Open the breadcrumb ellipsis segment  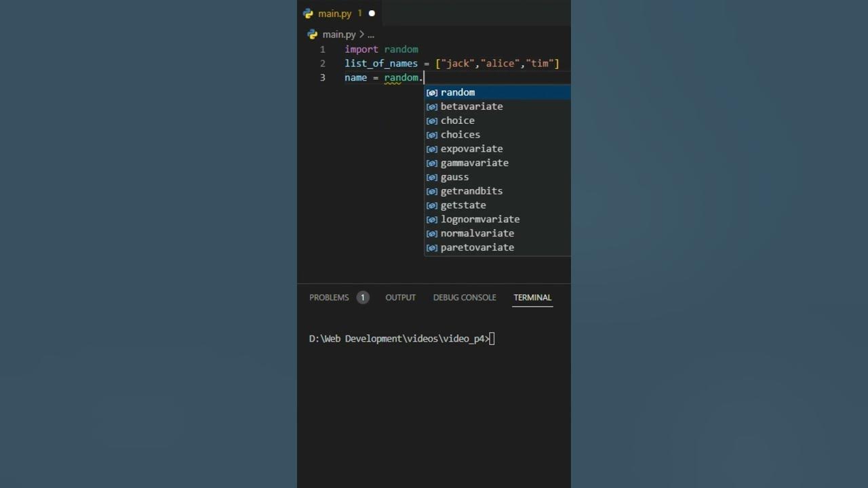(370, 34)
